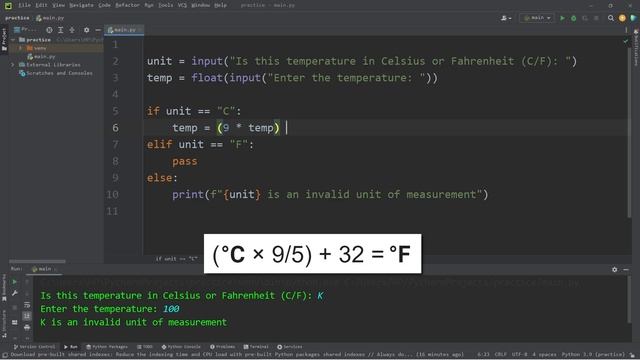Expand the External Libraries node
Image resolution: width=640 pixels, height=360 pixels.
pos(12,64)
